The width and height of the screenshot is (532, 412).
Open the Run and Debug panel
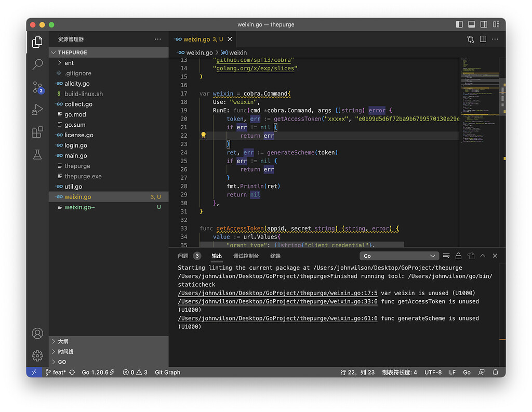tap(37, 110)
